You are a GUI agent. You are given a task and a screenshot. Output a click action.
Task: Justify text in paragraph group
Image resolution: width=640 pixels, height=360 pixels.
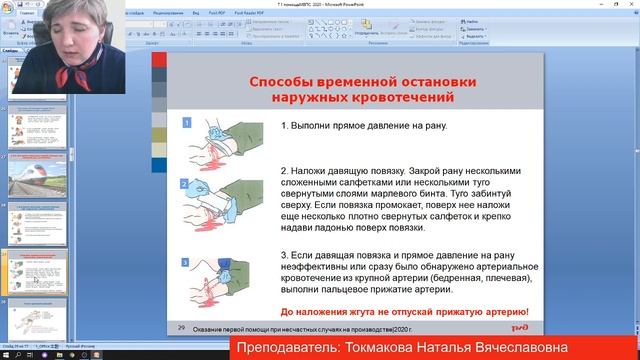click(x=223, y=34)
